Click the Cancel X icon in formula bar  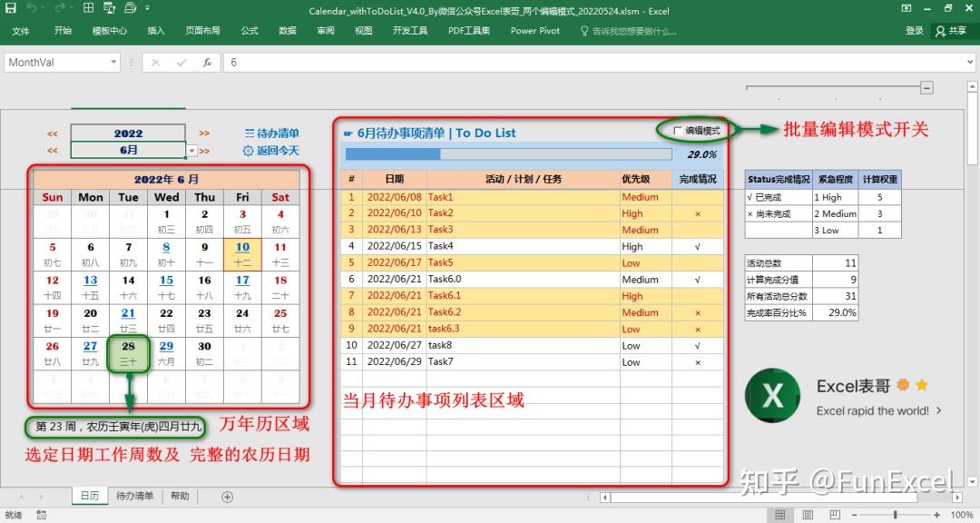[x=156, y=63]
